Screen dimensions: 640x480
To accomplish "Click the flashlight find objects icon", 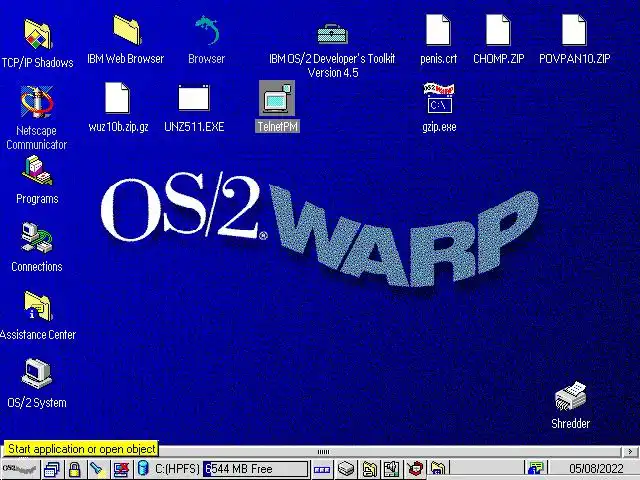I will click(97, 469).
